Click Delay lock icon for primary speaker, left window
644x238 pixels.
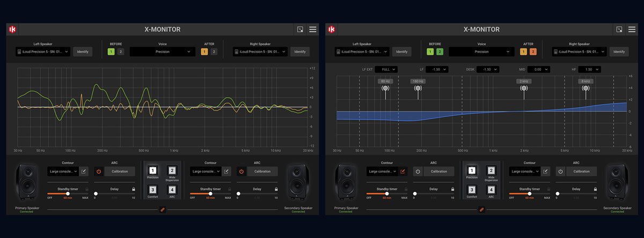pos(133,189)
